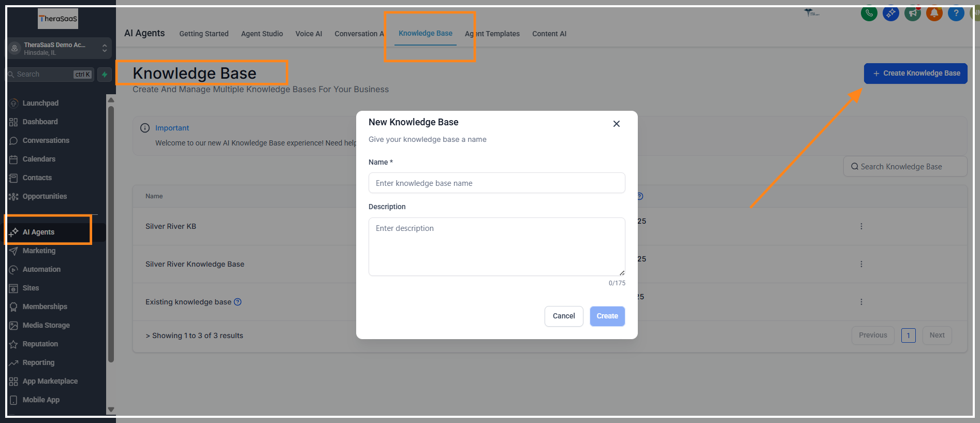
Task: Open Opportunities in the sidebar
Action: coord(45,196)
